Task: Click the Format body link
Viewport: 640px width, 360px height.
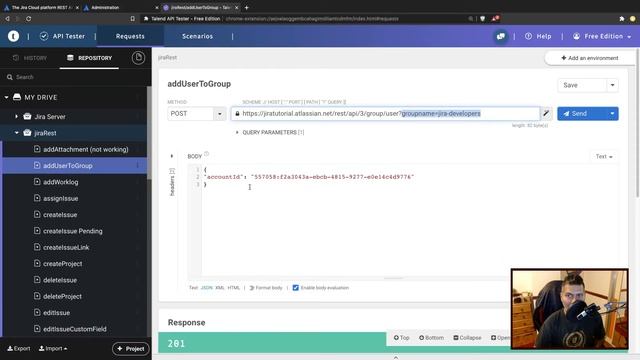Action: (x=266, y=288)
